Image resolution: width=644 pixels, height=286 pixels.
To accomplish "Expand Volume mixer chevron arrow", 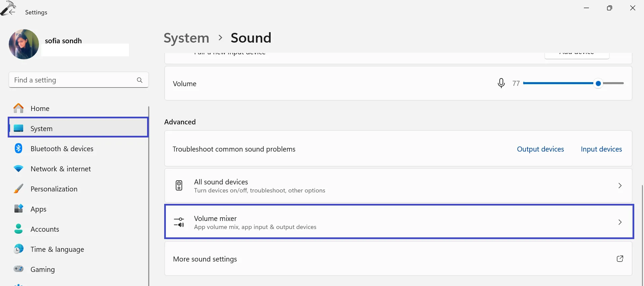I will [x=620, y=222].
